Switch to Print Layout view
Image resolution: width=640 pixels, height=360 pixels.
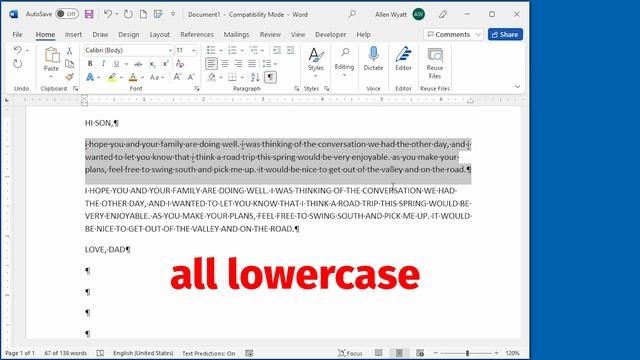[x=399, y=353]
